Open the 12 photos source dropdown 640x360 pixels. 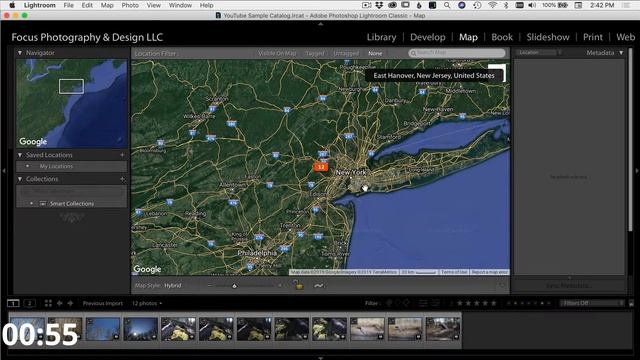click(x=147, y=303)
